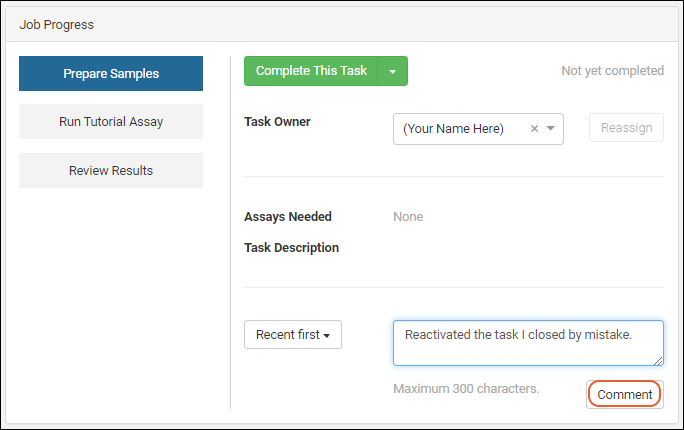Open the Recent first sort dropdown

(293, 335)
